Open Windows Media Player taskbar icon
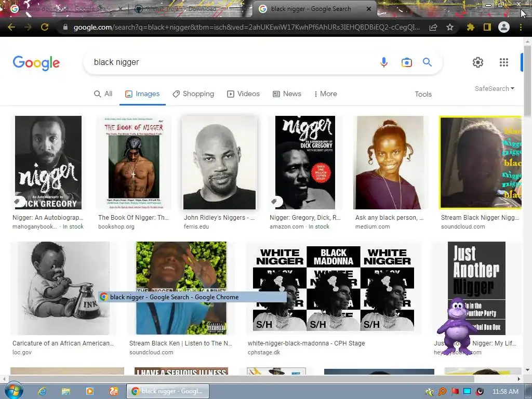The height and width of the screenshot is (399, 532). coord(90,391)
